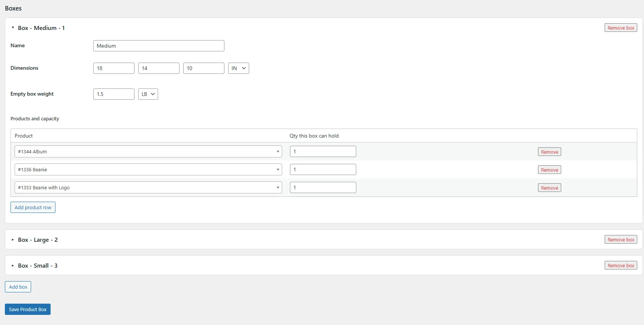
Task: Click the Qty this box can hold header
Action: coord(314,136)
